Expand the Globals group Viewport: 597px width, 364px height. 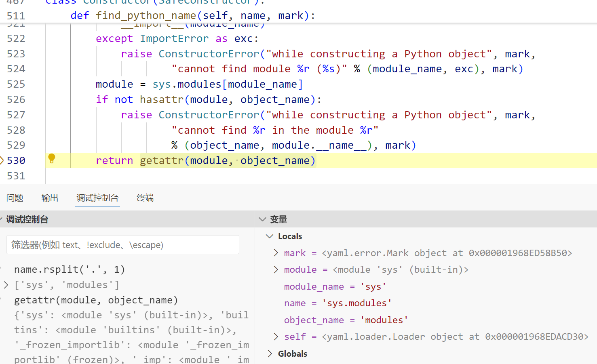click(270, 353)
